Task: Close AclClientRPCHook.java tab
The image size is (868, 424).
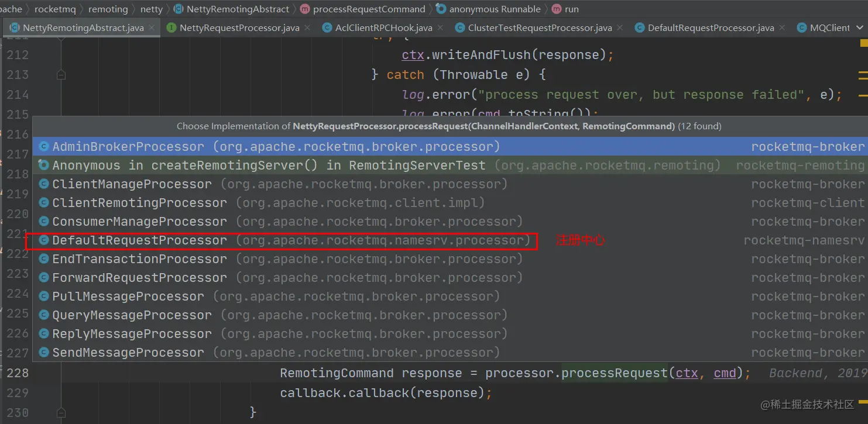Action: pyautogui.click(x=440, y=27)
